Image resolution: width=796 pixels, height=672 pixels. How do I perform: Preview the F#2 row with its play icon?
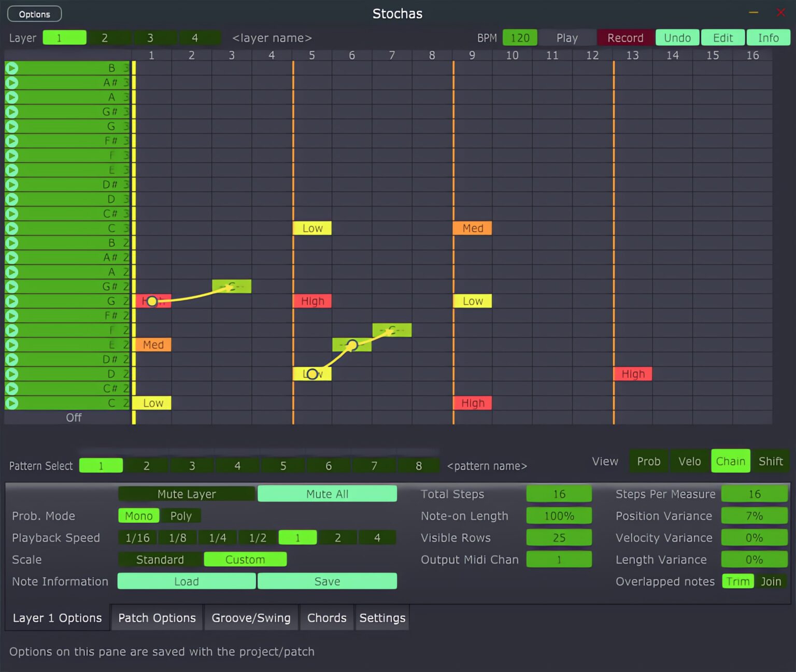coord(11,316)
